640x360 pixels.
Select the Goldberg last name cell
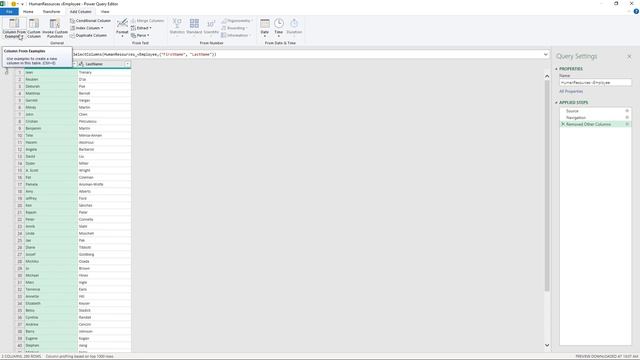point(104,254)
